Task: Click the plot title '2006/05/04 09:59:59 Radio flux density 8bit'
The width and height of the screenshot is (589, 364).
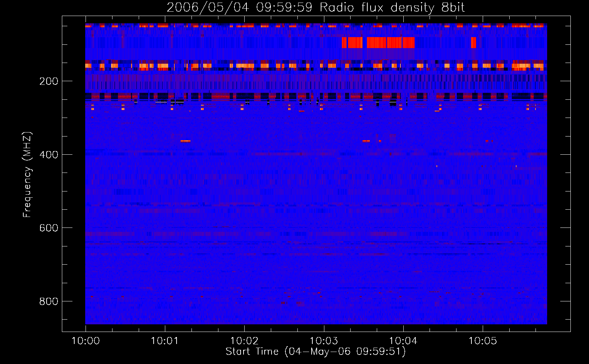Action: [316, 8]
